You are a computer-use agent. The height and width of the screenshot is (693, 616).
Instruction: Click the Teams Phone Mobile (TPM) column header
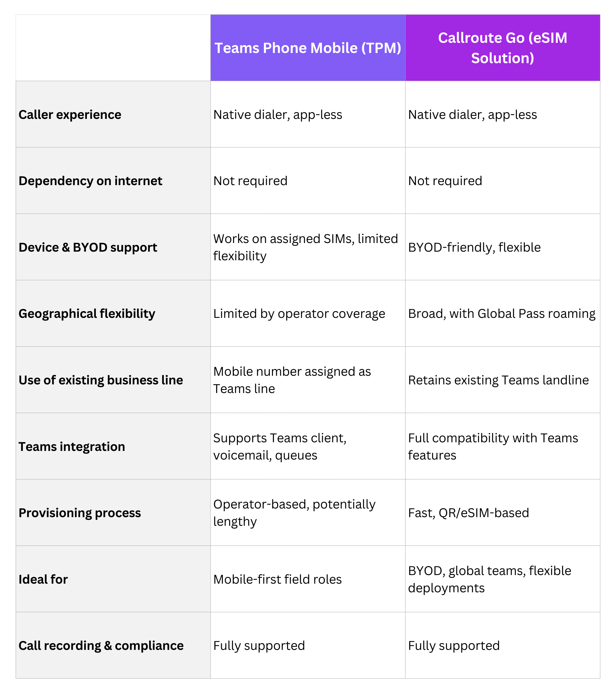tap(307, 48)
